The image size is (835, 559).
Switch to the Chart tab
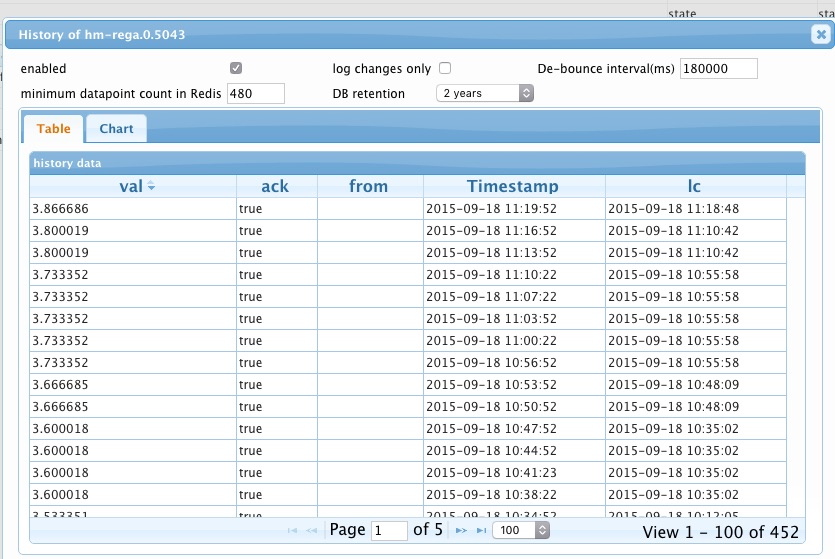(x=116, y=129)
